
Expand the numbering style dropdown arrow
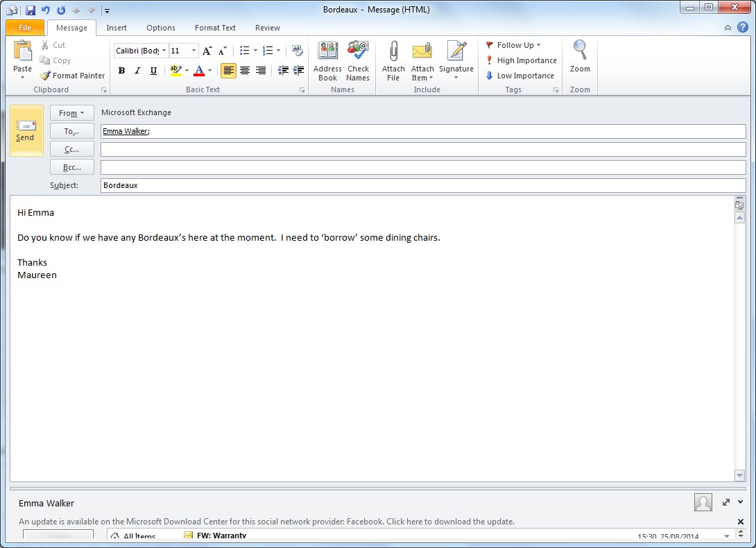(278, 51)
